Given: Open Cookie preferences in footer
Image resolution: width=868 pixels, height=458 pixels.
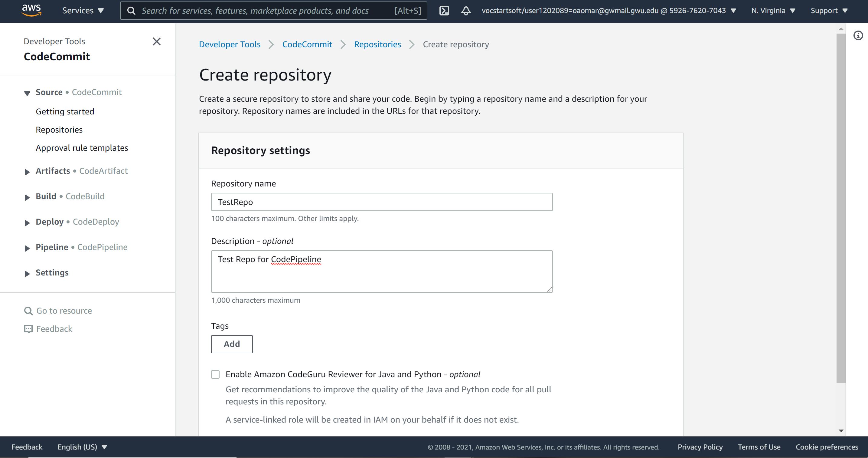Looking at the screenshot, I should coord(827,447).
